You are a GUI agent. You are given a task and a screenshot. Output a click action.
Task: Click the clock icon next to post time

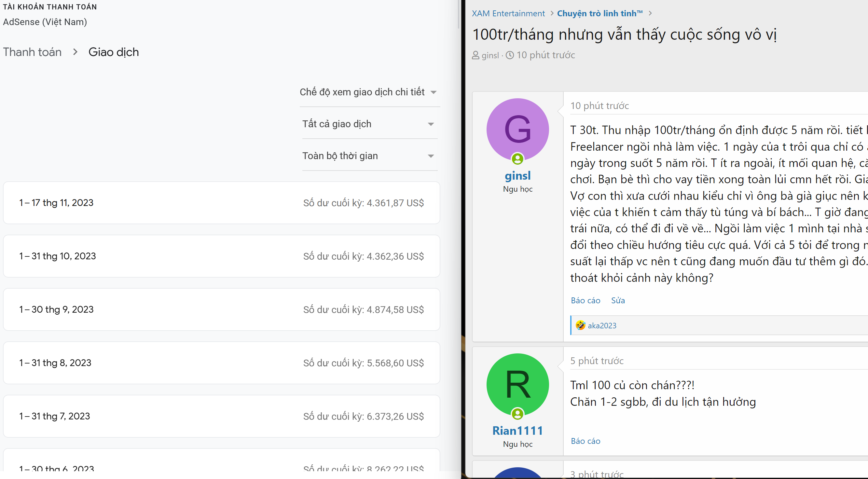[x=510, y=55]
